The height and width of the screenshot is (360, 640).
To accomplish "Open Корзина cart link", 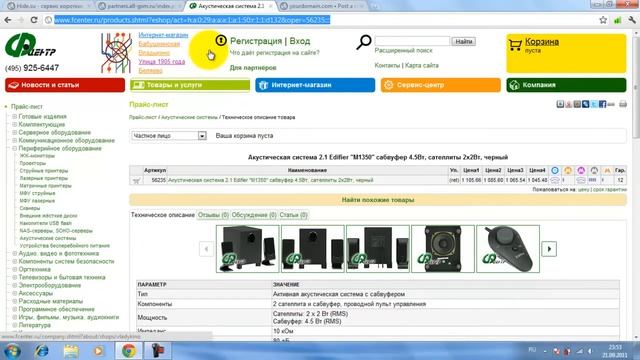I will tap(542, 42).
